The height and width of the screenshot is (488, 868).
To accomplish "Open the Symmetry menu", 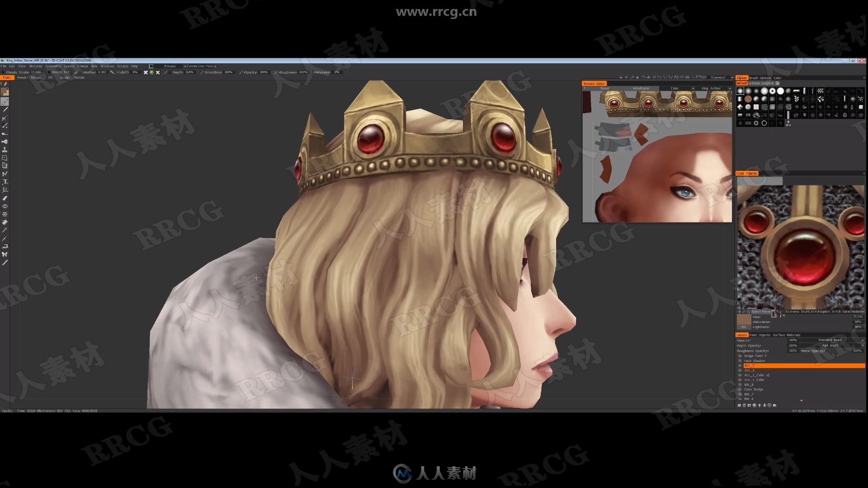I will [53, 66].
